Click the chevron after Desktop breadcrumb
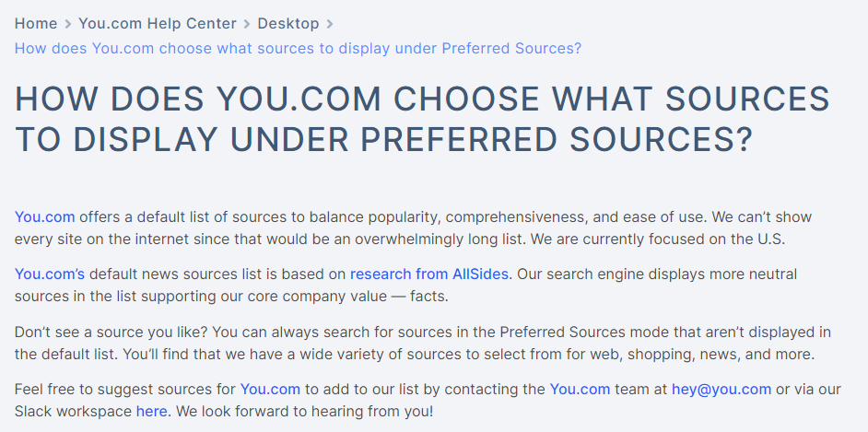The image size is (868, 432). (330, 24)
